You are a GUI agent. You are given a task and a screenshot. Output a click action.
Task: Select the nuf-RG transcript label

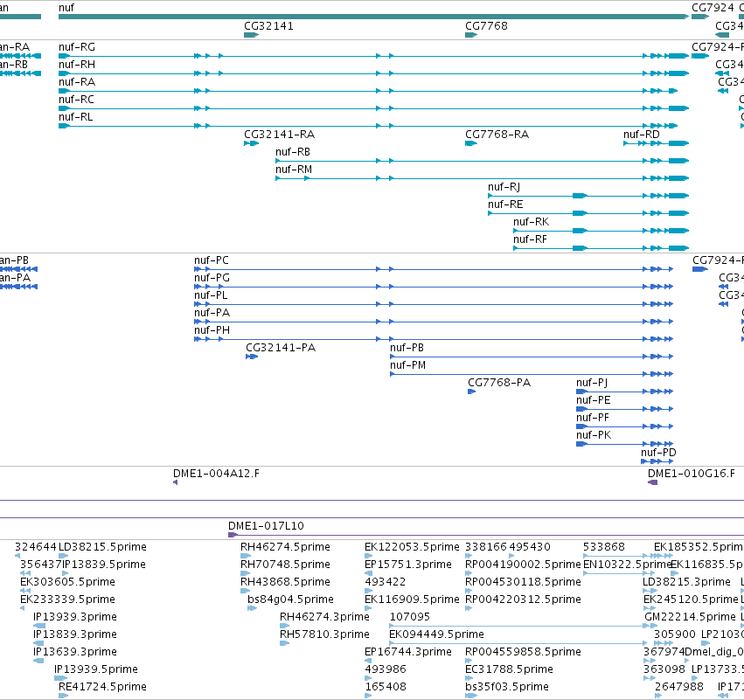[x=77, y=47]
